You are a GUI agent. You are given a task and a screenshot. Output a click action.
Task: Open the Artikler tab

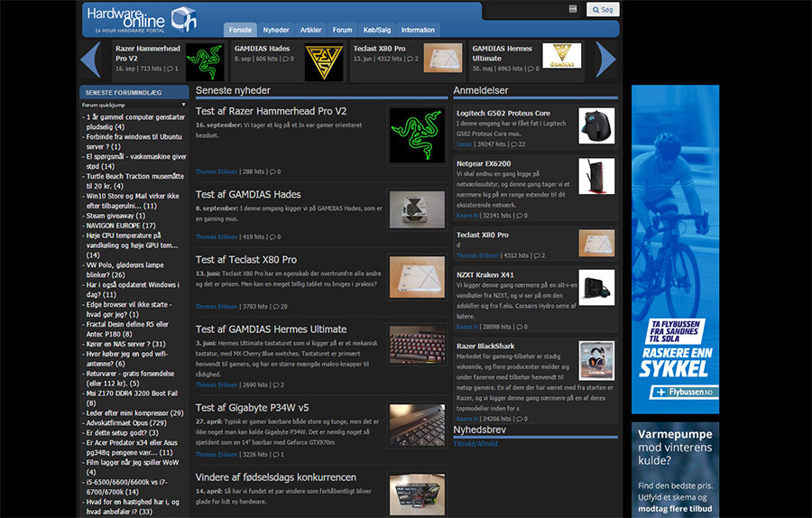tap(310, 30)
